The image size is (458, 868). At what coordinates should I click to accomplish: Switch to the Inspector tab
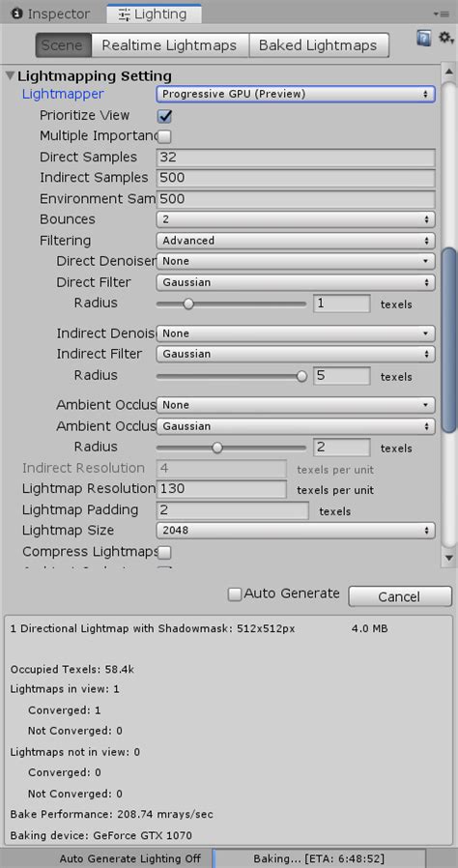point(50,14)
